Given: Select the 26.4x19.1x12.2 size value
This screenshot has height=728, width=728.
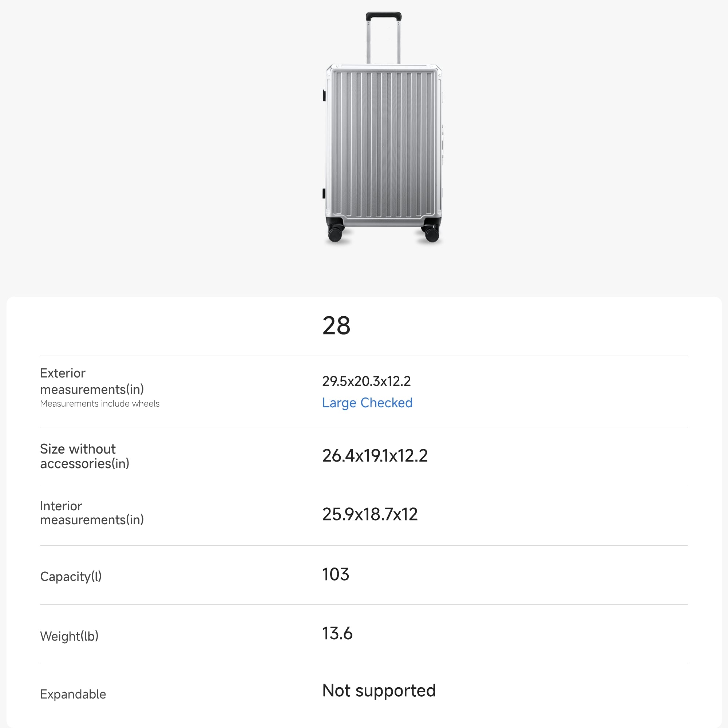Looking at the screenshot, I should pos(375,456).
